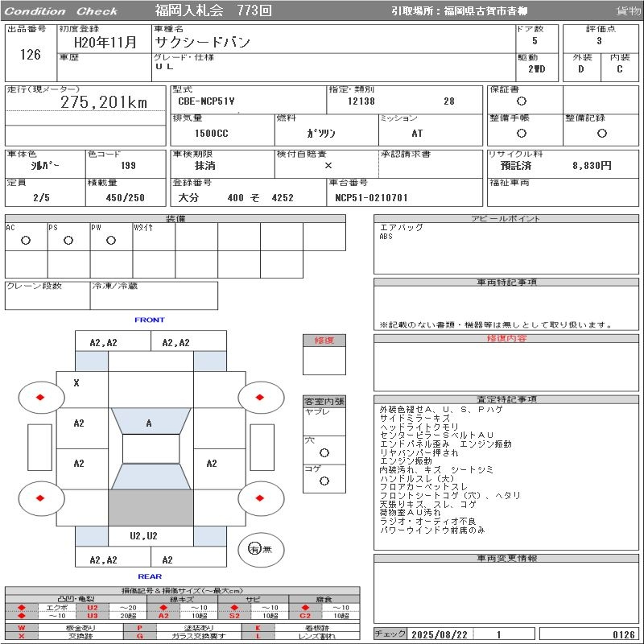
Task: Click the circle mark under 整備記録
Action: (x=601, y=133)
